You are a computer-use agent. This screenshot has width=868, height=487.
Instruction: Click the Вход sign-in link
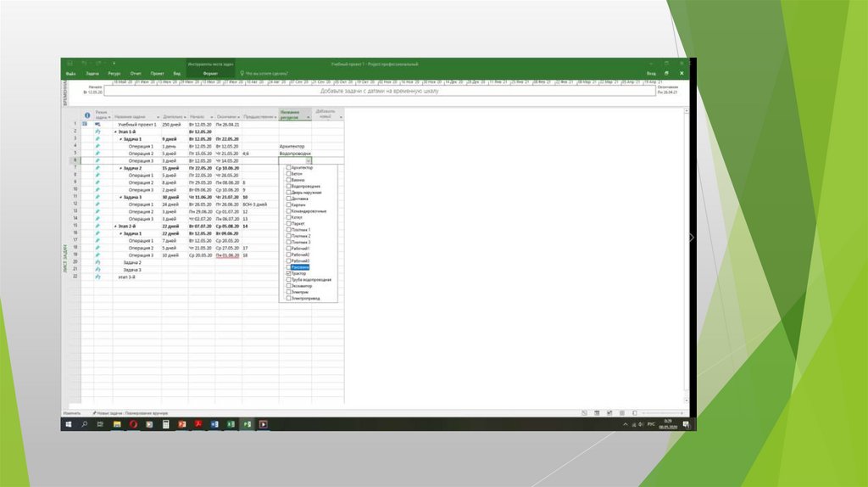651,73
